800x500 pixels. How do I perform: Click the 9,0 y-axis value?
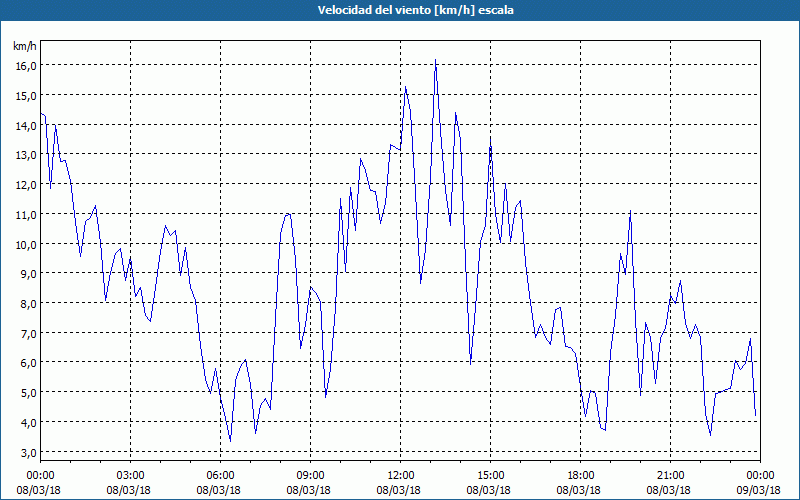coord(28,274)
